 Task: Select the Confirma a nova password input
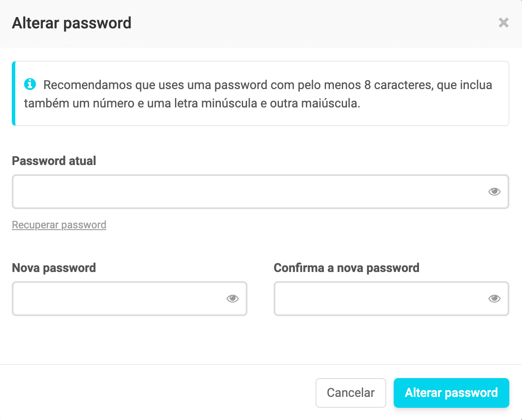click(380, 299)
